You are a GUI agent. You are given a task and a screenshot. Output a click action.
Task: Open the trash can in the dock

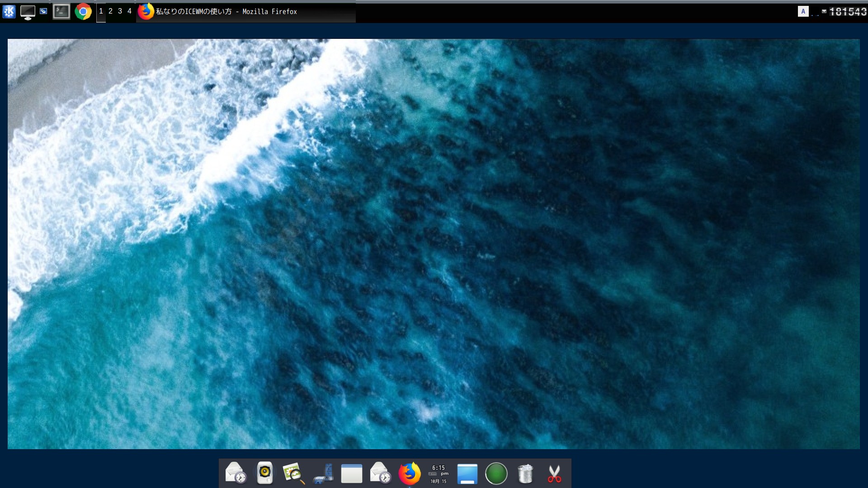coord(525,474)
